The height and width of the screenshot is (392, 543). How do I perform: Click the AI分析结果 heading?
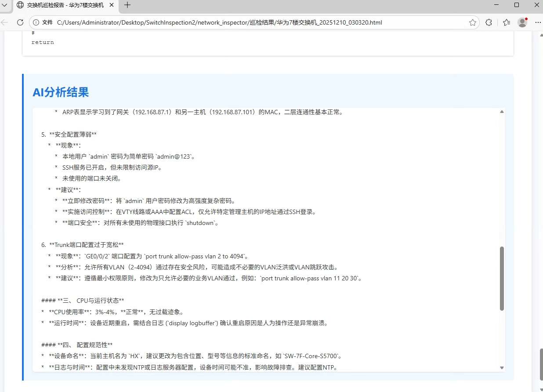pos(61,92)
